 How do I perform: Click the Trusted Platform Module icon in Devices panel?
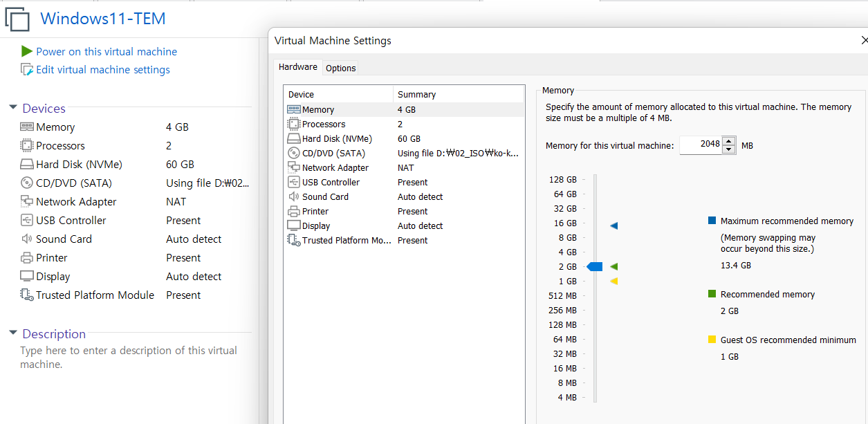27,295
